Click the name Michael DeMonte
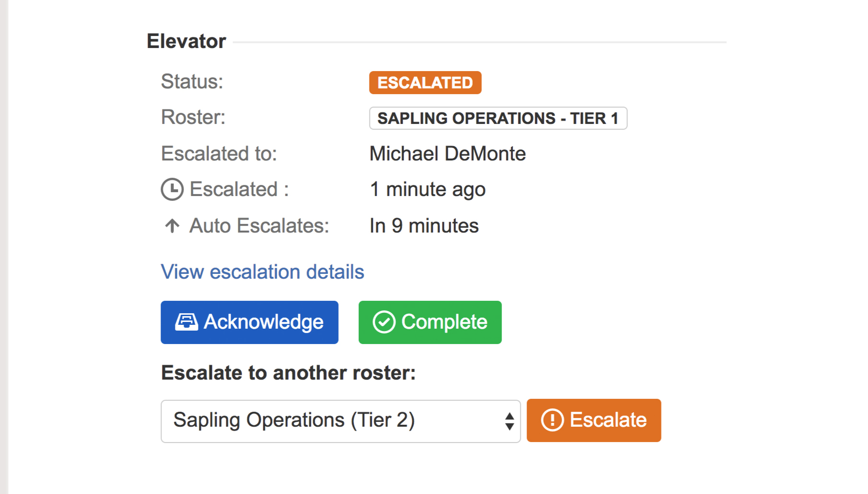This screenshot has width=868, height=494. coord(447,154)
